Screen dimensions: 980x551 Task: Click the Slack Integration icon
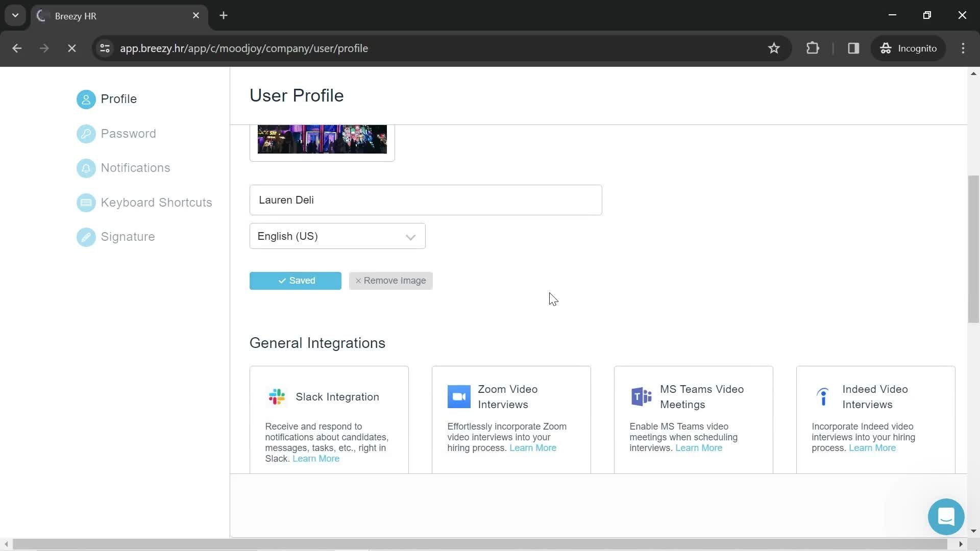277,397
